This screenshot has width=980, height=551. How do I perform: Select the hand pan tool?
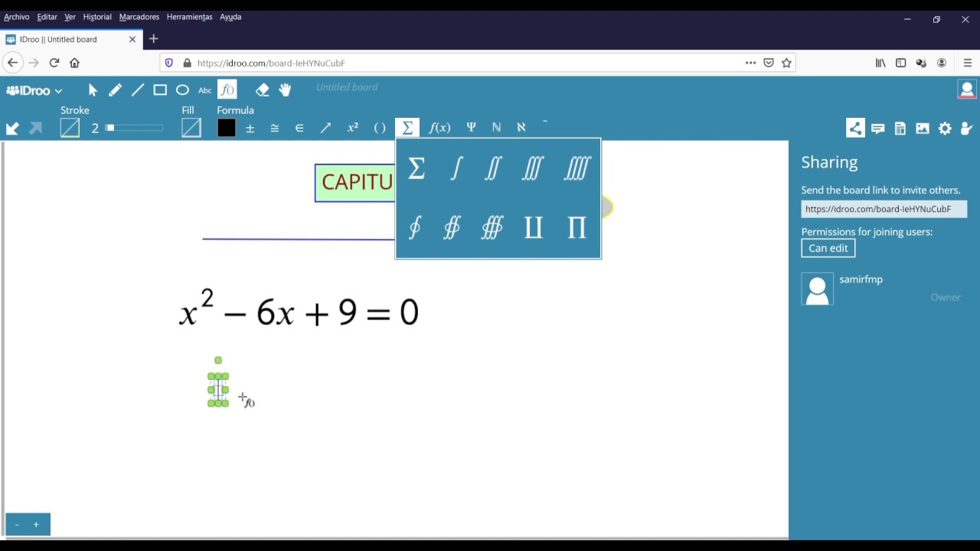(x=285, y=90)
